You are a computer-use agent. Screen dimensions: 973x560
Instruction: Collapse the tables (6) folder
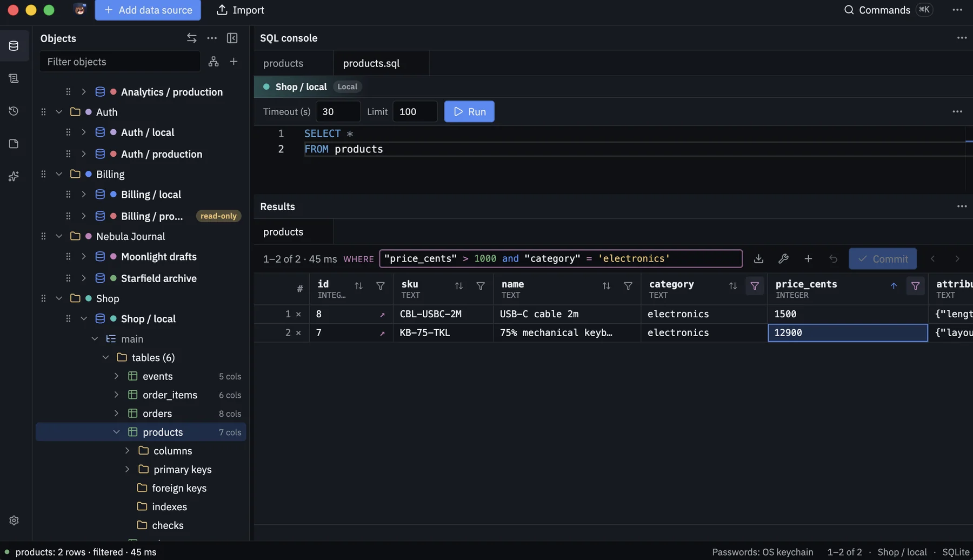tap(105, 357)
